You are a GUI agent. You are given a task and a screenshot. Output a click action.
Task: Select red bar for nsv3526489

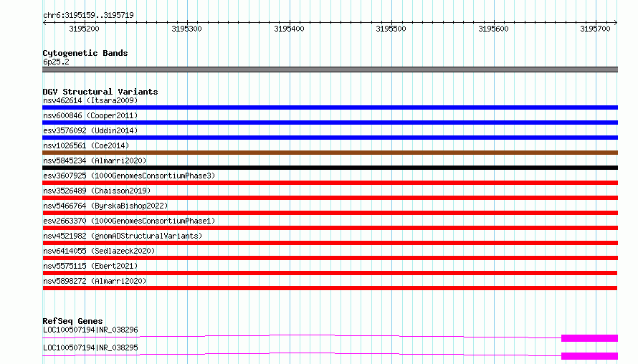[330, 198]
